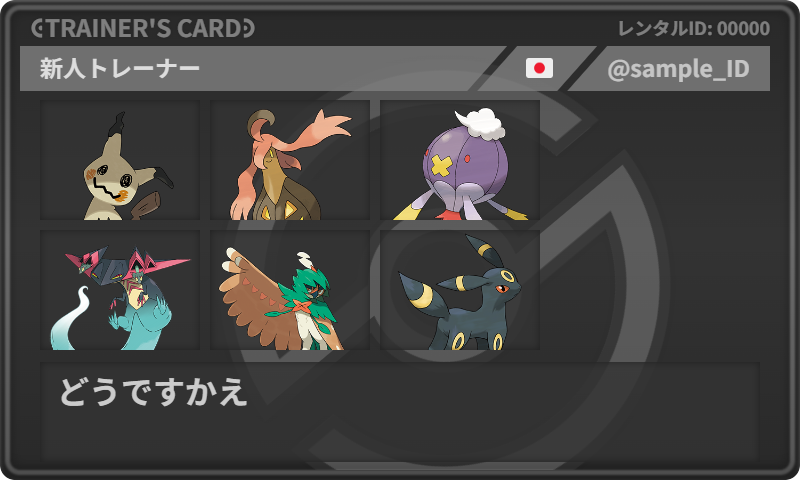Click Umbreon's ringed tail
800x480 pixels.
click(x=416, y=291)
